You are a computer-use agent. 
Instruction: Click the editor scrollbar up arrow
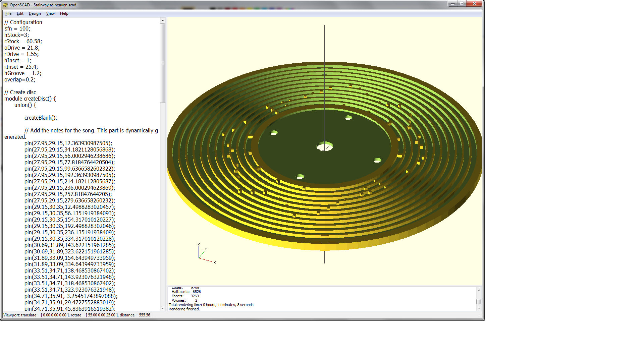[162, 21]
